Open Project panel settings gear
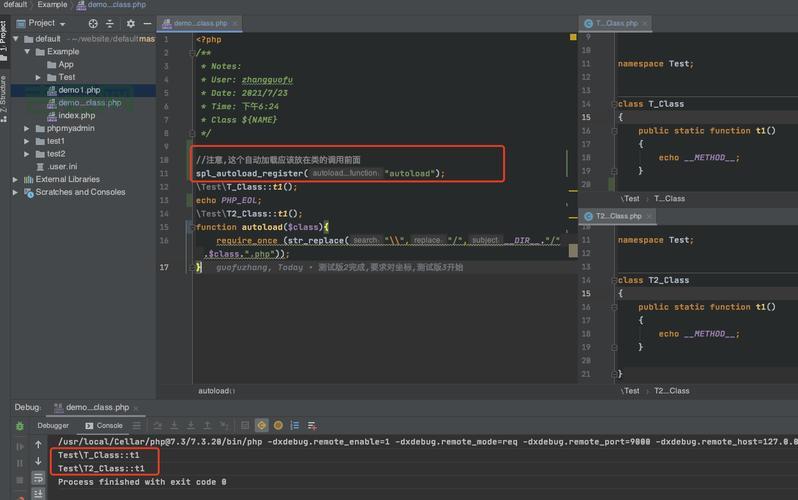 click(x=130, y=23)
